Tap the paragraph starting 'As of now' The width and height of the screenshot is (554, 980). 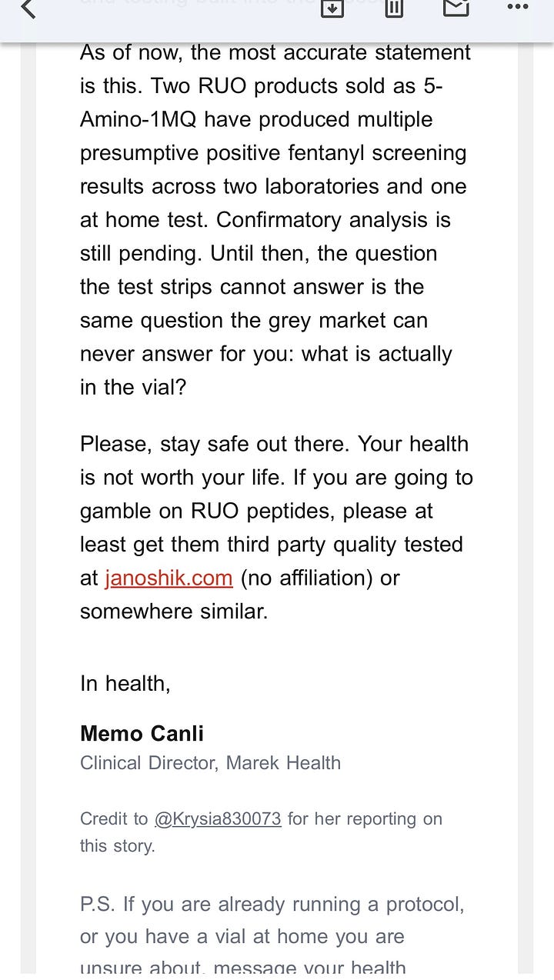click(275, 220)
